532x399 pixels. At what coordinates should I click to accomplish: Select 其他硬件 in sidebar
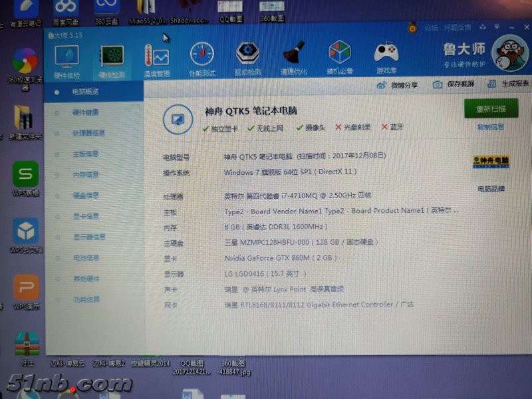(x=86, y=279)
